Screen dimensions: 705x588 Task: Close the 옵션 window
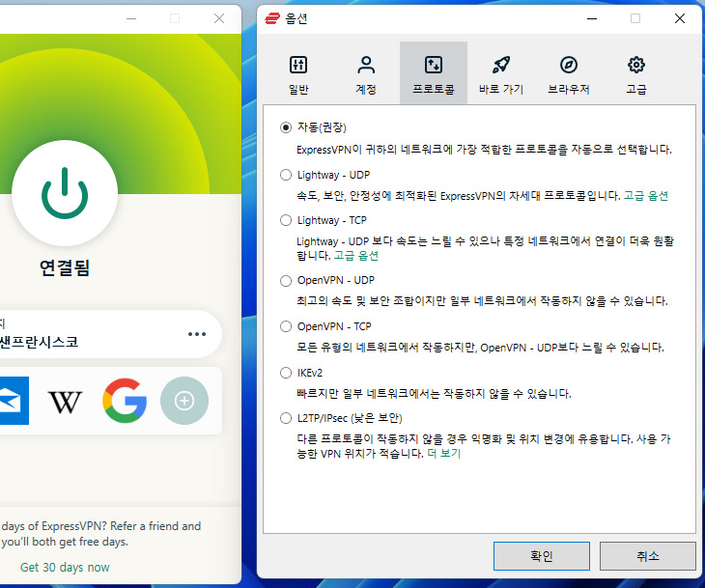680,18
